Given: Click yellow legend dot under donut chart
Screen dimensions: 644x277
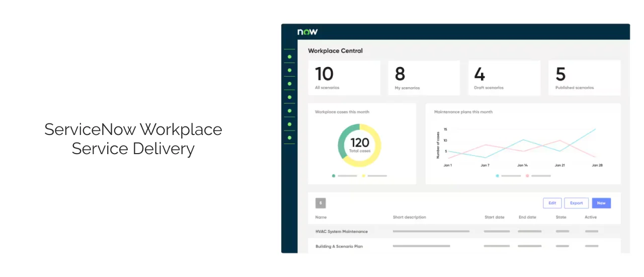Looking at the screenshot, I should 364,176.
